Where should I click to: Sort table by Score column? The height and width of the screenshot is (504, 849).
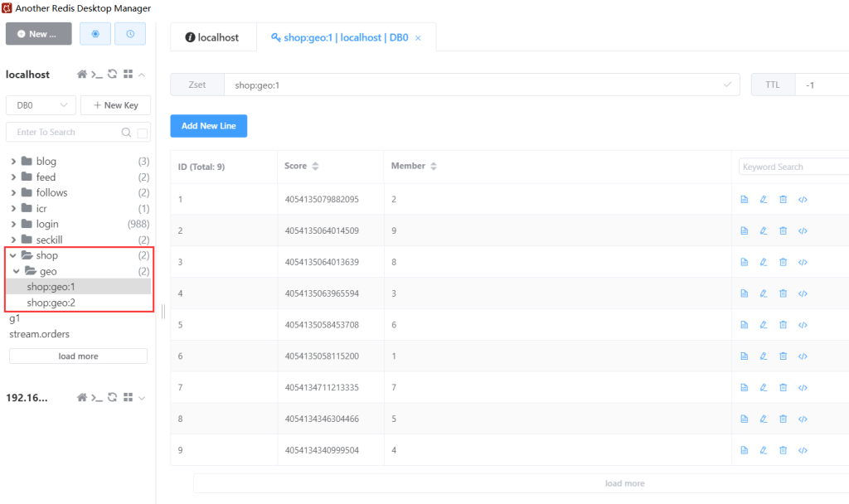pyautogui.click(x=315, y=167)
